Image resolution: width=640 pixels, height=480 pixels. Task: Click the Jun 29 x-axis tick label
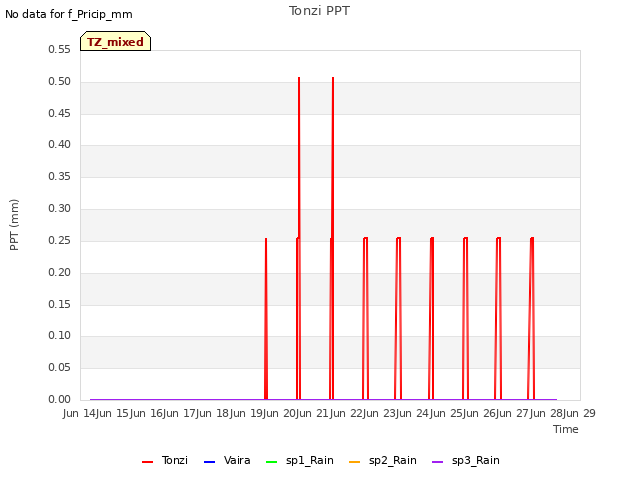click(x=577, y=413)
